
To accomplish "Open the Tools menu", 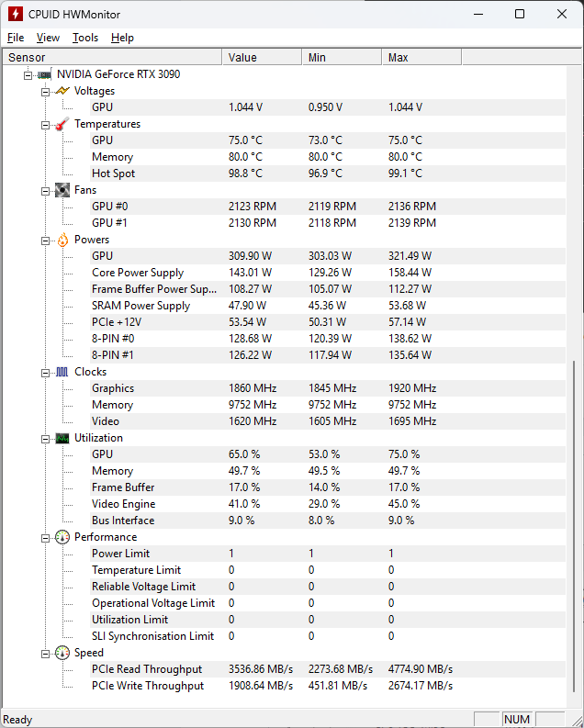I will tap(85, 38).
